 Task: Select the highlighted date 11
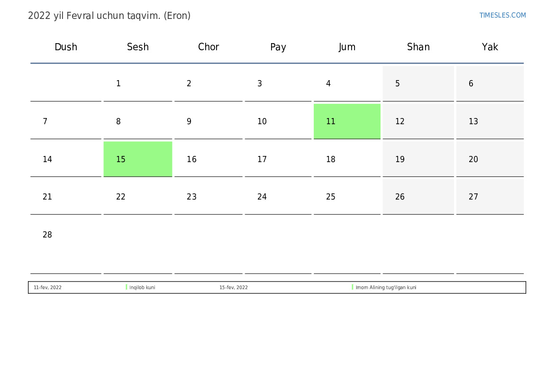point(347,121)
